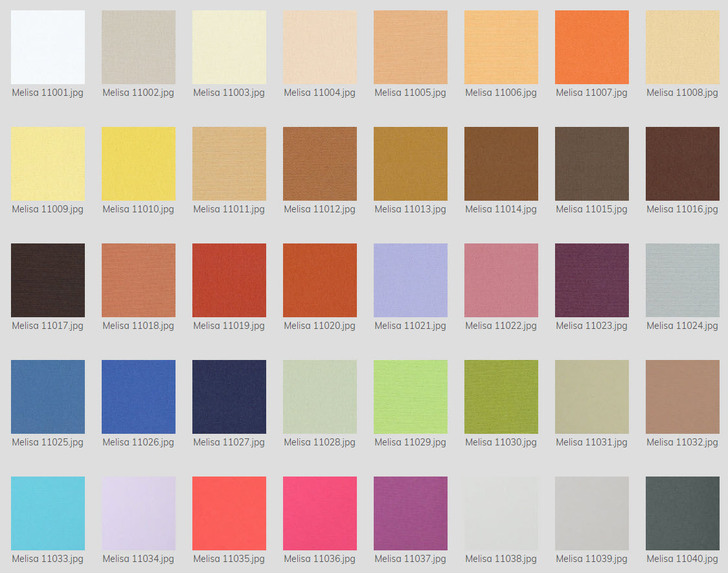Image resolution: width=728 pixels, height=573 pixels.
Task: Click the "Melisa 11021.jpg" label text
Action: tap(411, 326)
